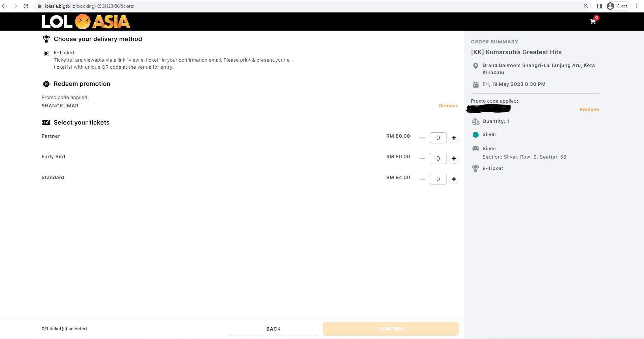This screenshot has height=339, width=644.
Task: Click the delivery method parachute icon
Action: [x=46, y=39]
